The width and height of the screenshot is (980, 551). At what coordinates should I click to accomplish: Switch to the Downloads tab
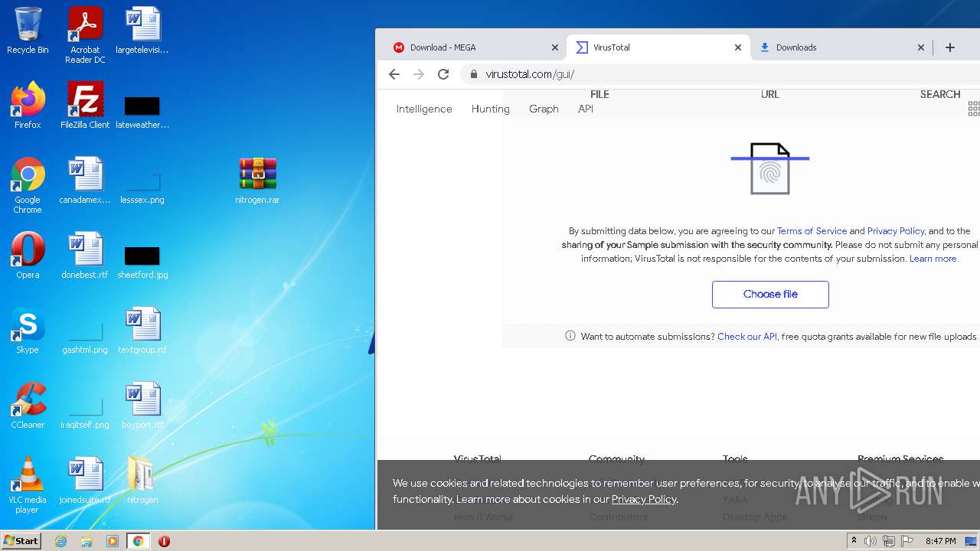pos(841,47)
